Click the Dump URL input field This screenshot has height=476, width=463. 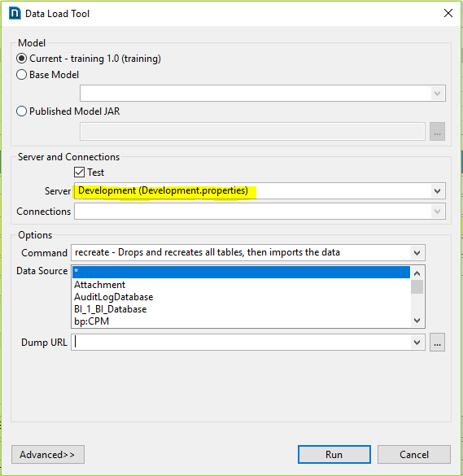241,343
